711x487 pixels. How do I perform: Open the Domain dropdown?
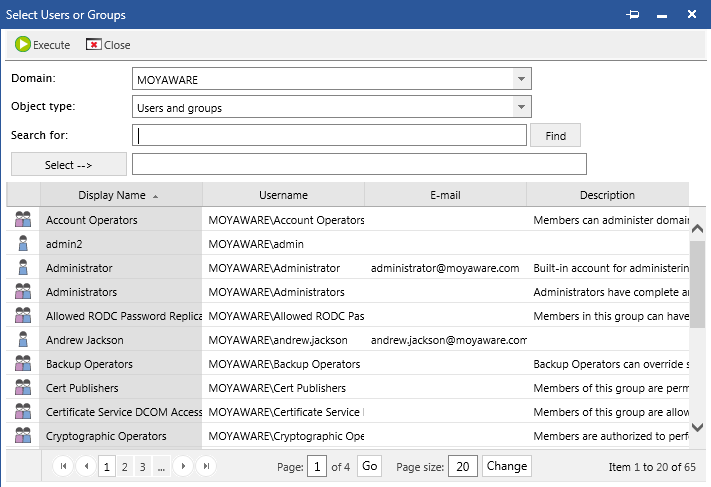tap(520, 79)
